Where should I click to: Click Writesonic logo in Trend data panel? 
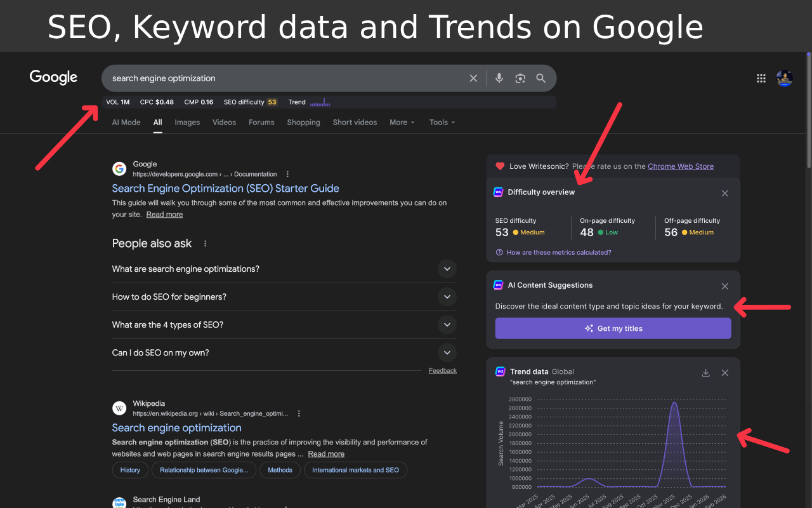500,371
